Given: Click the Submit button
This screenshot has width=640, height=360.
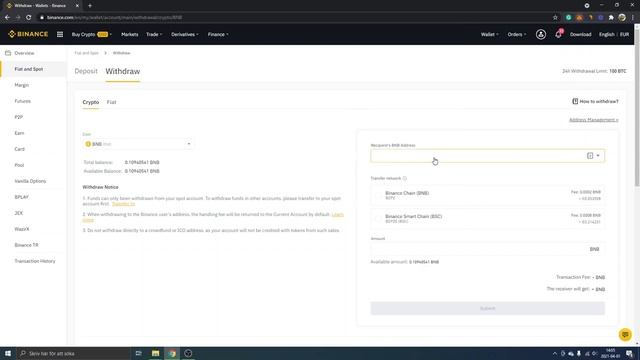Looking at the screenshot, I should point(487,308).
